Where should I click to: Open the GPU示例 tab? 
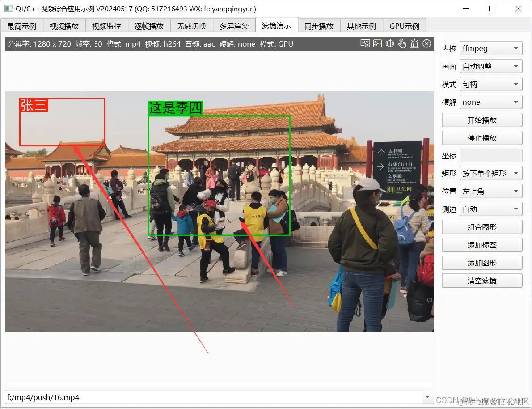pos(404,26)
